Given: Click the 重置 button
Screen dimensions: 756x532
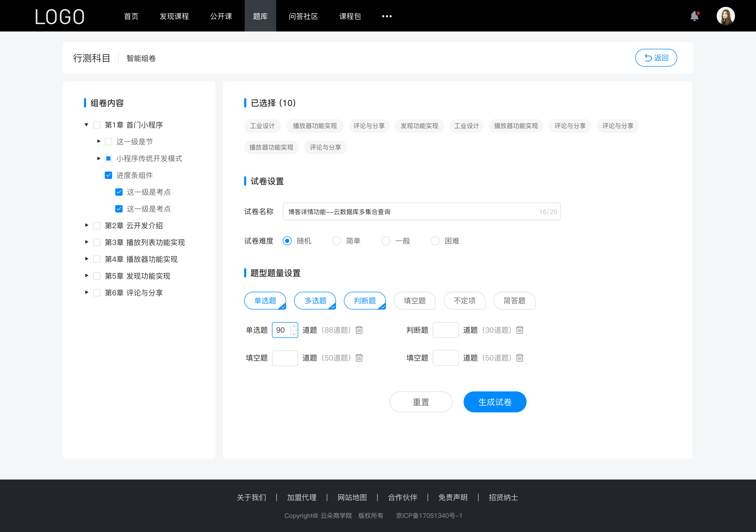Looking at the screenshot, I should pyautogui.click(x=421, y=402).
